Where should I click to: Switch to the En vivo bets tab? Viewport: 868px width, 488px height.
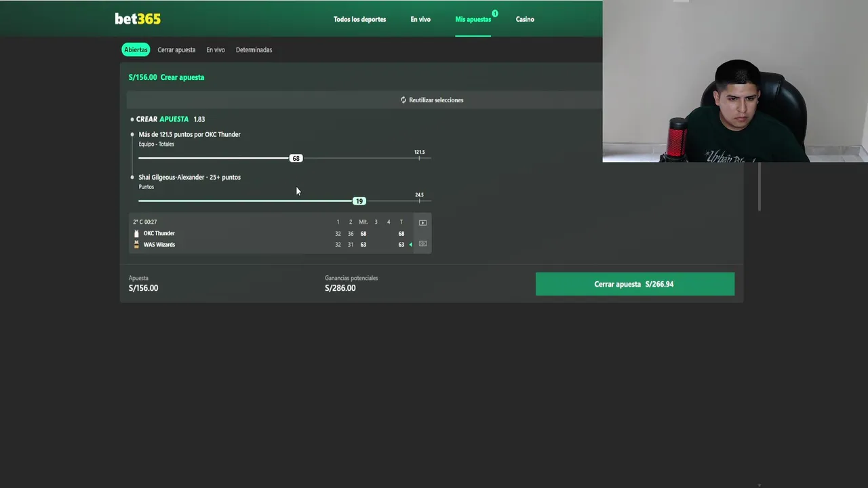(216, 50)
